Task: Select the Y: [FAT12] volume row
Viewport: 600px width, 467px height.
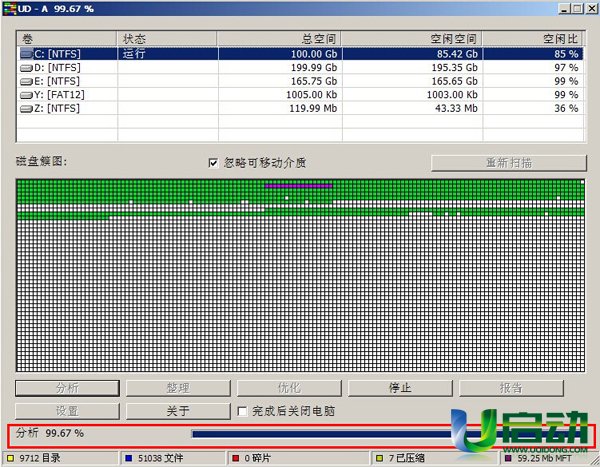Action: point(301,95)
